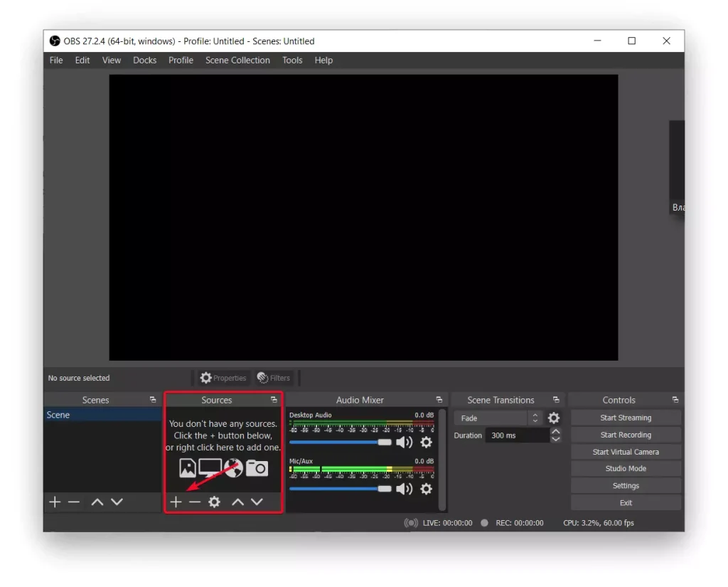Click the camera source icon
The image size is (728, 587).
point(257,468)
